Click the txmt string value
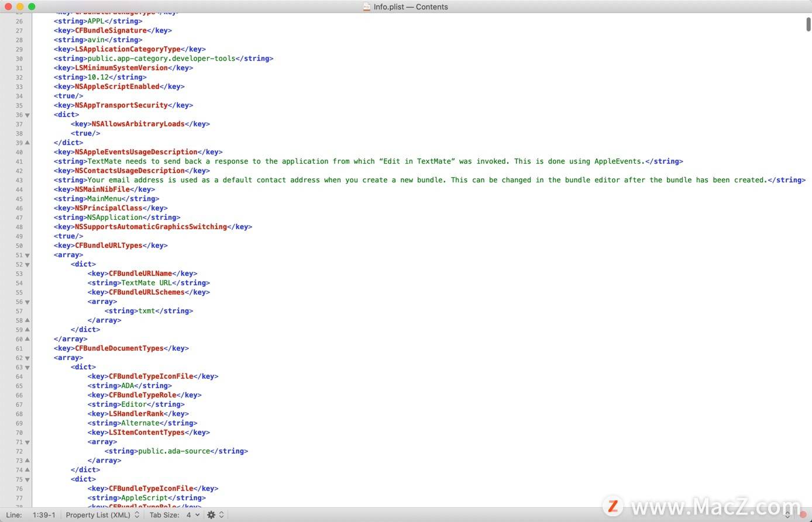Screen dimensions: 812x522 (x=146, y=311)
